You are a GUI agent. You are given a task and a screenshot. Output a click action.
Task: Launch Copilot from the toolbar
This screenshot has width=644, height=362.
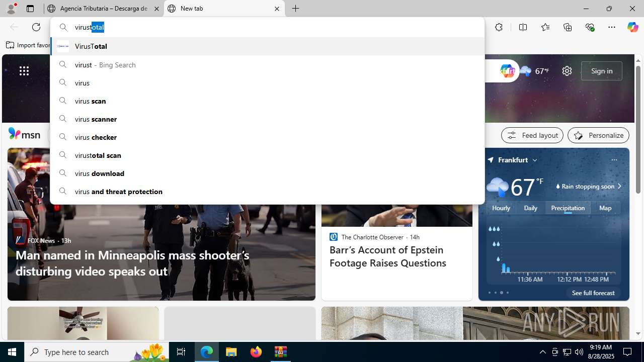pyautogui.click(x=632, y=27)
